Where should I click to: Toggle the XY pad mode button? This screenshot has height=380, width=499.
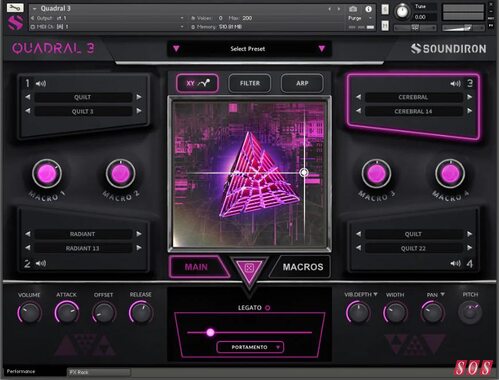[x=198, y=83]
